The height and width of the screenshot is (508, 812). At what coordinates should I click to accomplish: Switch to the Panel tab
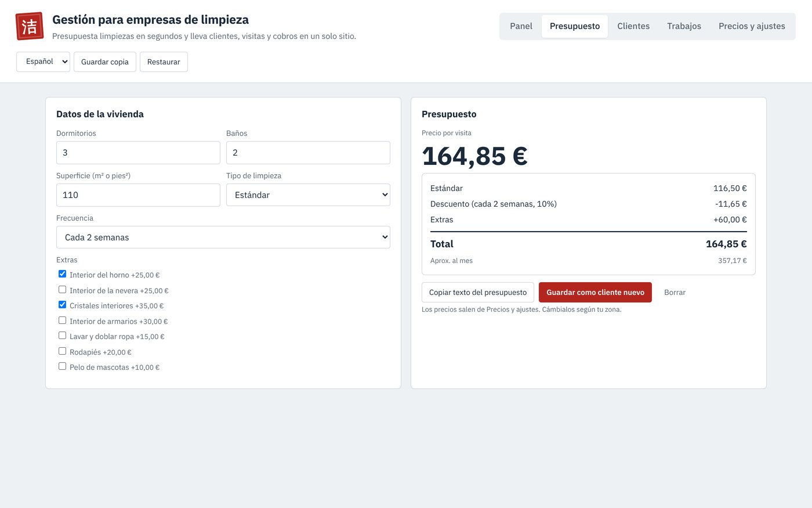pyautogui.click(x=521, y=26)
